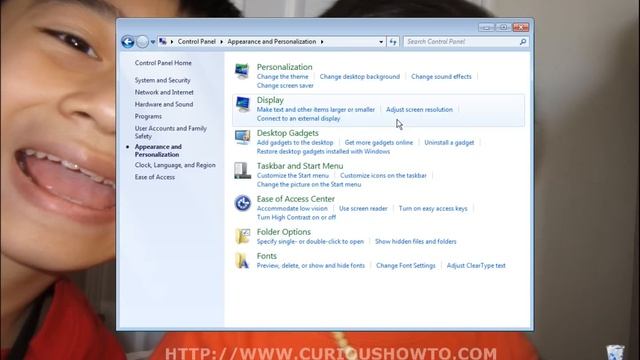640x360 pixels.
Task: Go back with the Back arrow button
Action: pos(128,42)
